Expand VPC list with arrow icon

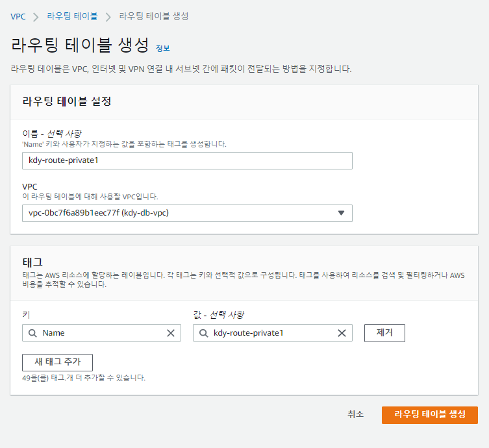point(341,213)
